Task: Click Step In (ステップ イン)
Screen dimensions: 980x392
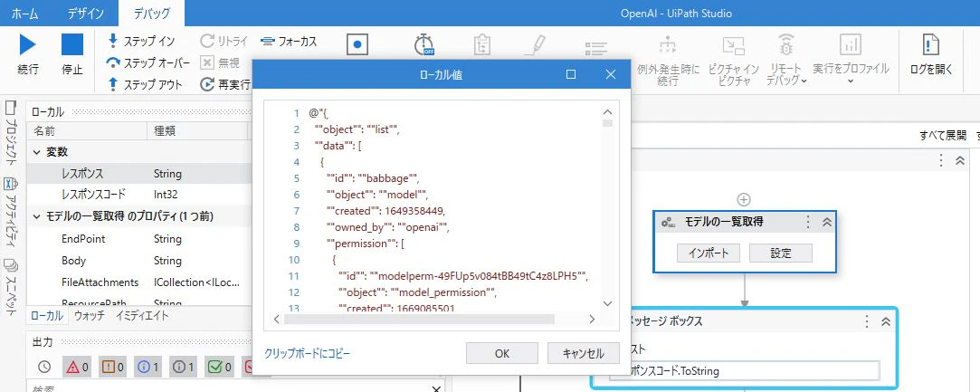Action: [142, 42]
